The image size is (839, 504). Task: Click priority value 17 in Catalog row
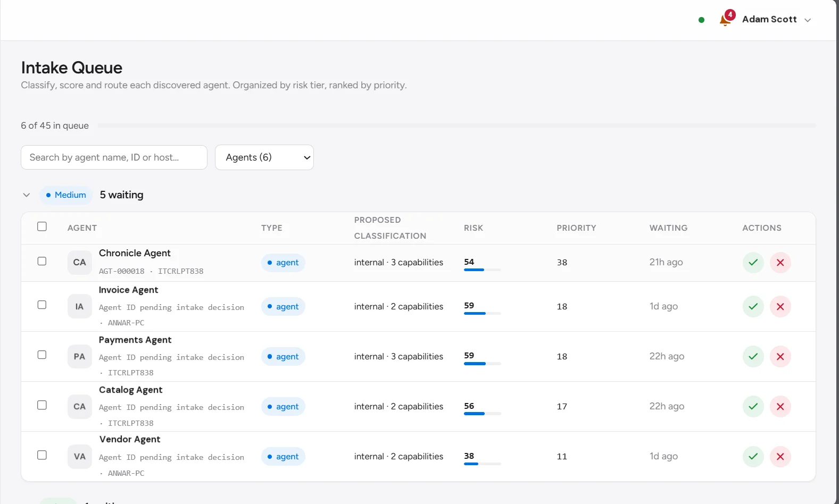point(562,407)
